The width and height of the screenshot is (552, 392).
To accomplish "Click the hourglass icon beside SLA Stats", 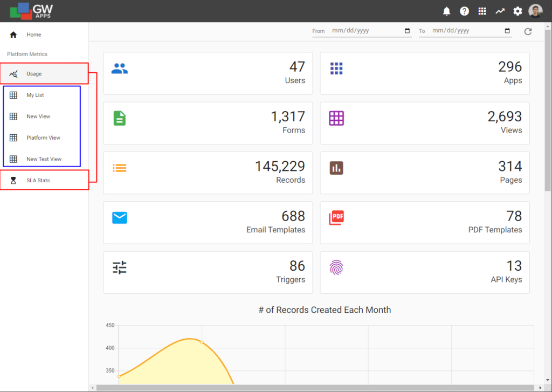I will 13,180.
